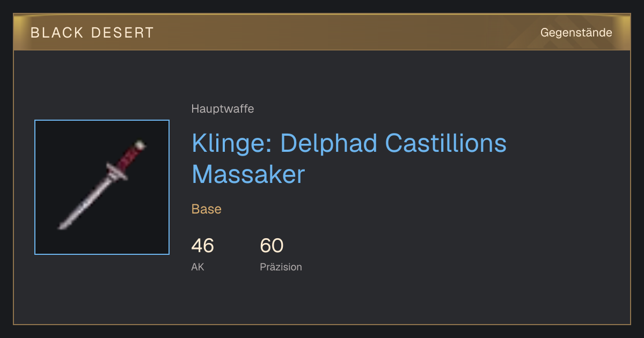Viewport: 644px width, 338px height.
Task: Click the Präzision stat label
Action: pos(281,267)
